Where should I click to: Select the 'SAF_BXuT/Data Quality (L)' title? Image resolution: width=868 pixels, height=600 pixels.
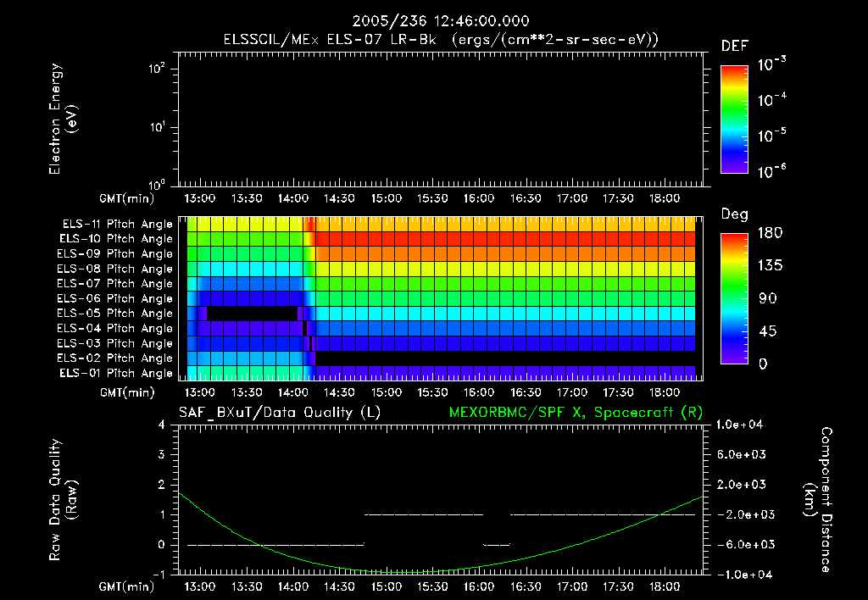pyautogui.click(x=280, y=413)
